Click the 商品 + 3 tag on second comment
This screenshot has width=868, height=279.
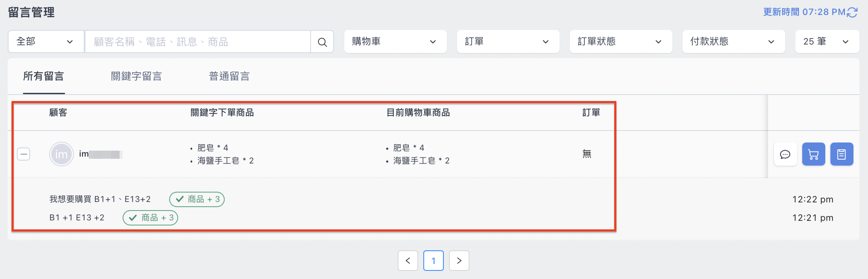coord(150,218)
